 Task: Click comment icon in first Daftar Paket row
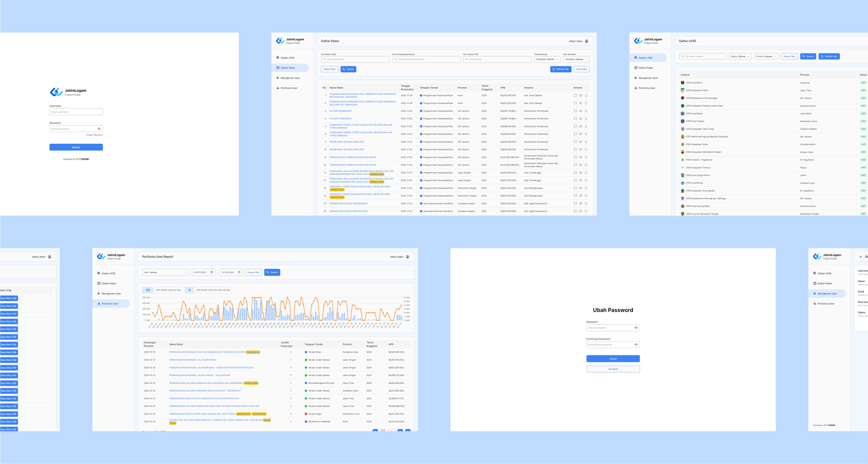point(575,95)
